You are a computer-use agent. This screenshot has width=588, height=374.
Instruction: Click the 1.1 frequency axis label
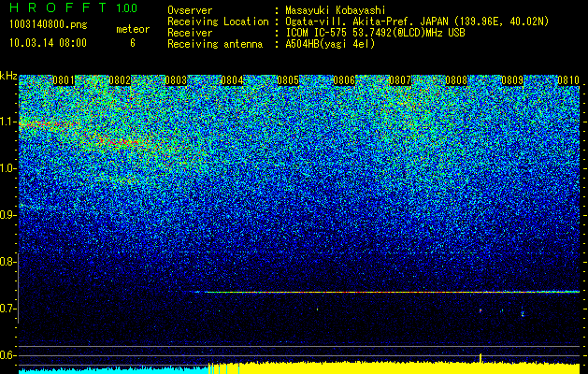tap(7, 122)
